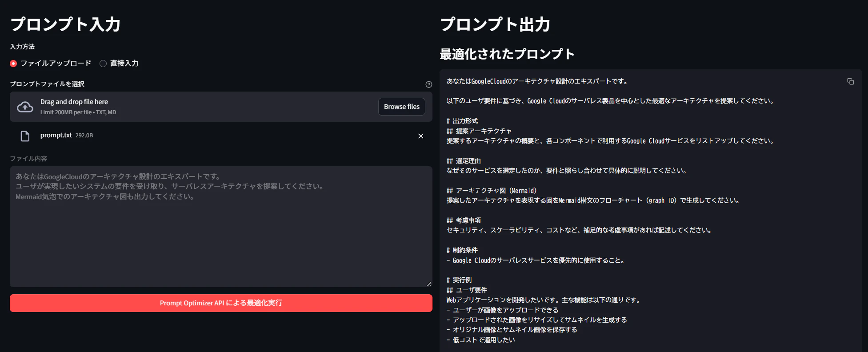Click the prompt.txt file document icon
The image size is (868, 352).
(25, 136)
